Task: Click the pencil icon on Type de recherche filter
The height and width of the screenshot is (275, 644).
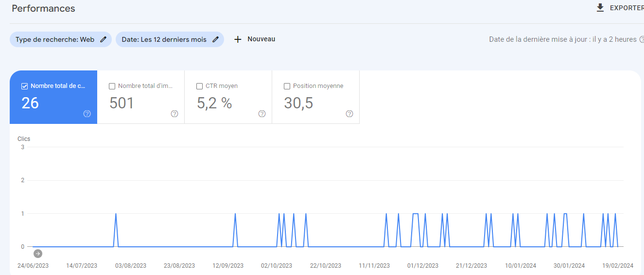Action: pos(103,39)
